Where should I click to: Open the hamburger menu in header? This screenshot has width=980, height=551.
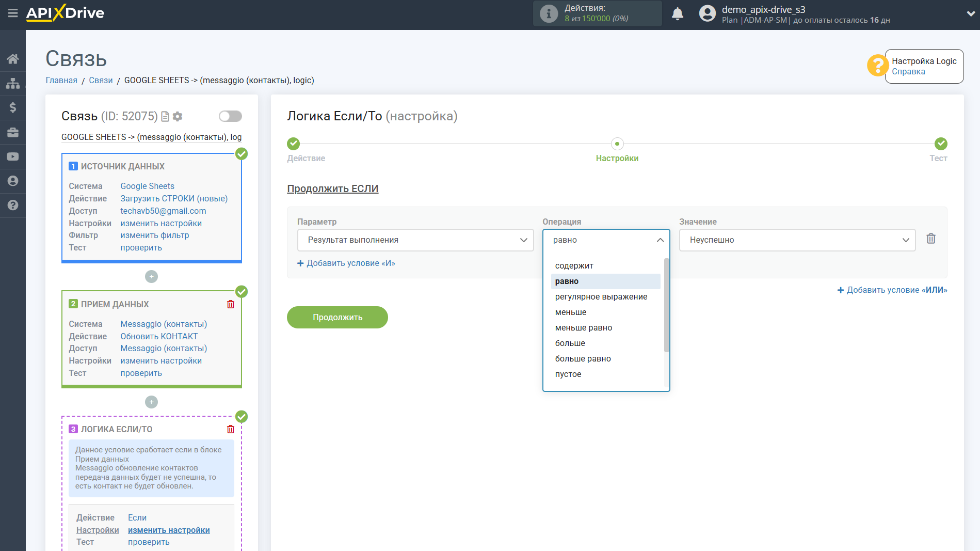click(x=12, y=13)
